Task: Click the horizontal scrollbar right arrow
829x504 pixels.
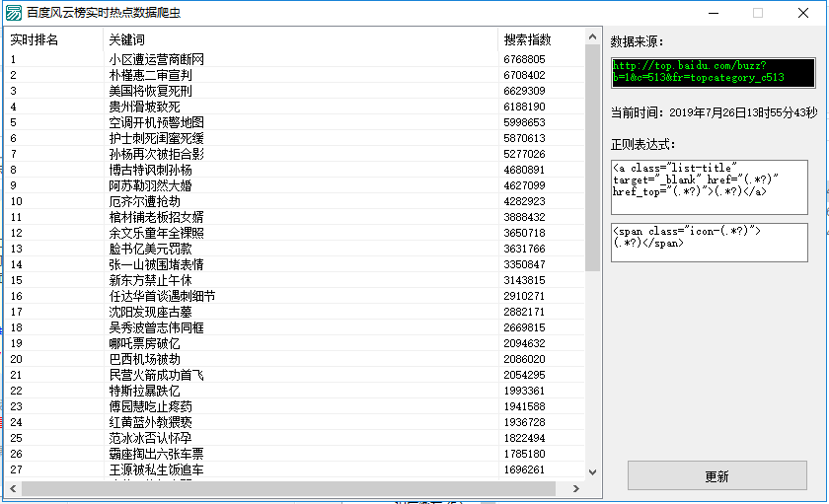Action: (x=576, y=488)
